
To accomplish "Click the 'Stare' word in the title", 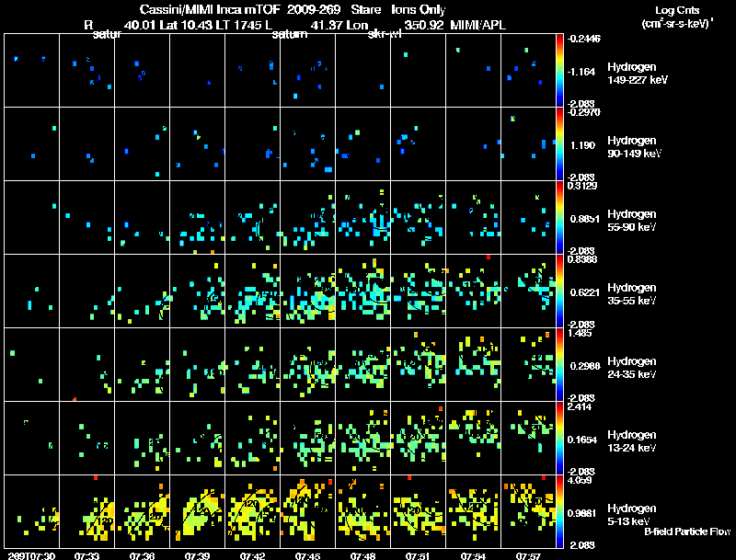I will (366, 9).
